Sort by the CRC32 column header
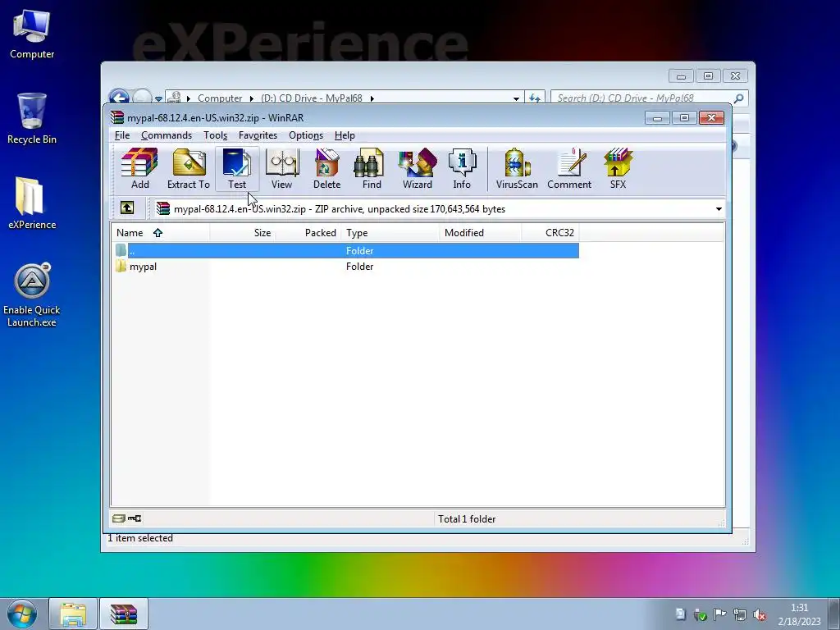This screenshot has height=630, width=840. 550,232
